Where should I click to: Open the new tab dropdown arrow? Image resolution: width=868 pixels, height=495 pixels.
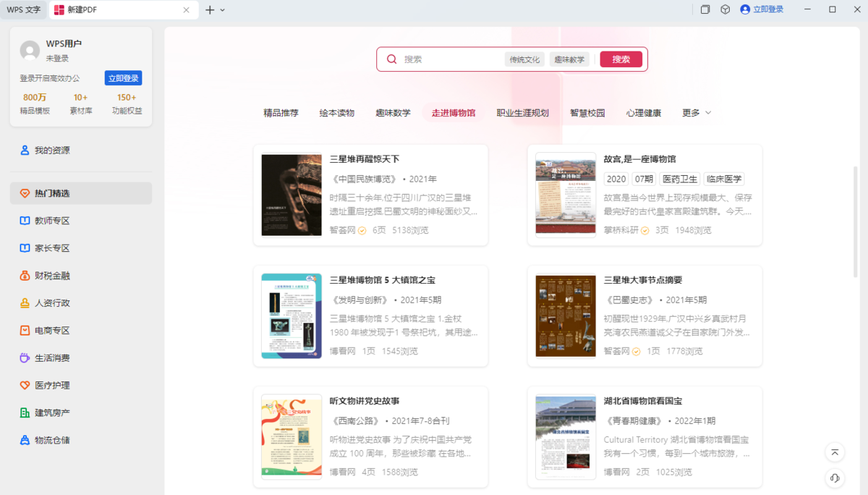222,10
